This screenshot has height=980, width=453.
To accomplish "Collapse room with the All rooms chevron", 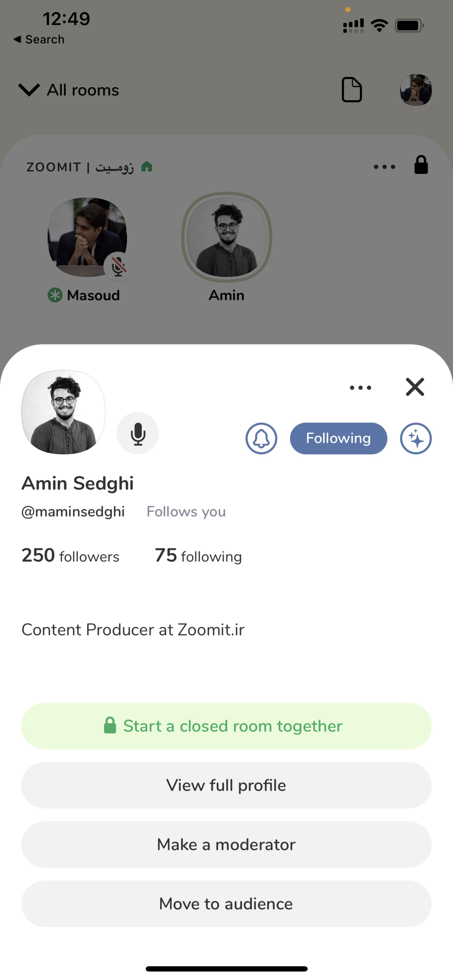I will pyautogui.click(x=29, y=90).
